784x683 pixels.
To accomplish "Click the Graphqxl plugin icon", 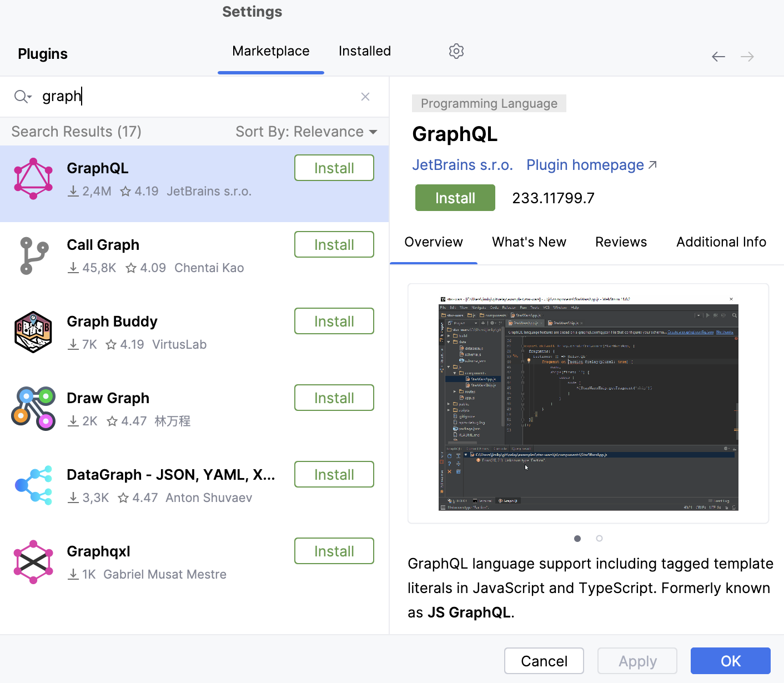I will coord(33,562).
